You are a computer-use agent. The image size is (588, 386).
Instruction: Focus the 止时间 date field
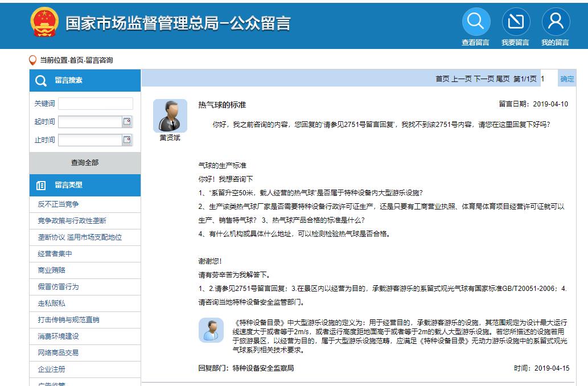91,140
